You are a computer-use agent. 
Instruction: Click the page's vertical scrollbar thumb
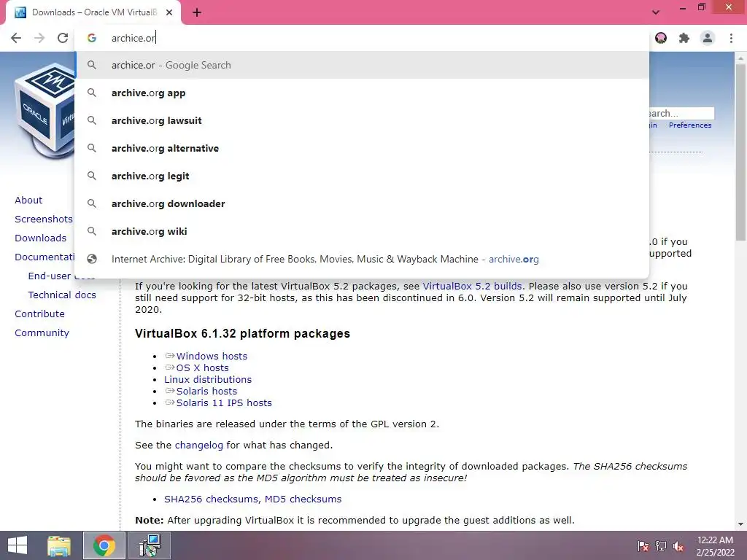click(x=740, y=152)
